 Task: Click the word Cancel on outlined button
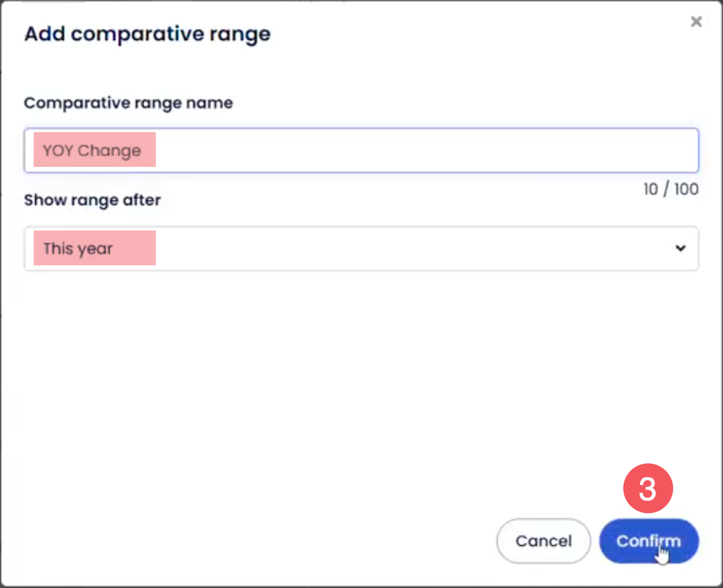pyautogui.click(x=543, y=541)
